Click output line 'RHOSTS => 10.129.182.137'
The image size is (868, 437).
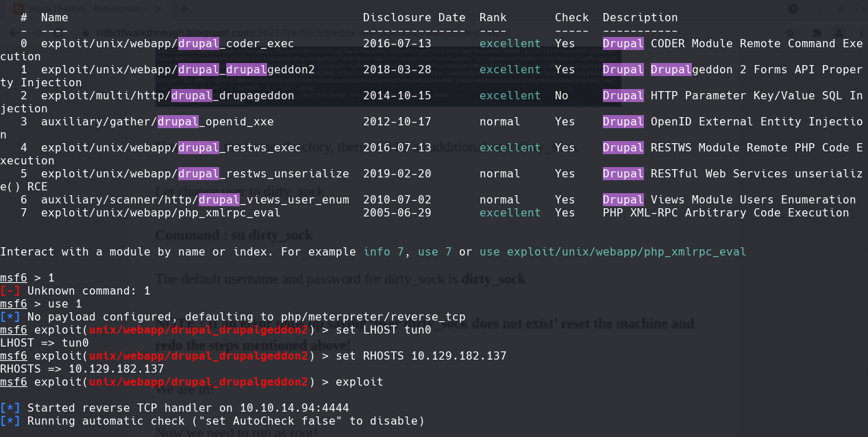pyautogui.click(x=82, y=369)
